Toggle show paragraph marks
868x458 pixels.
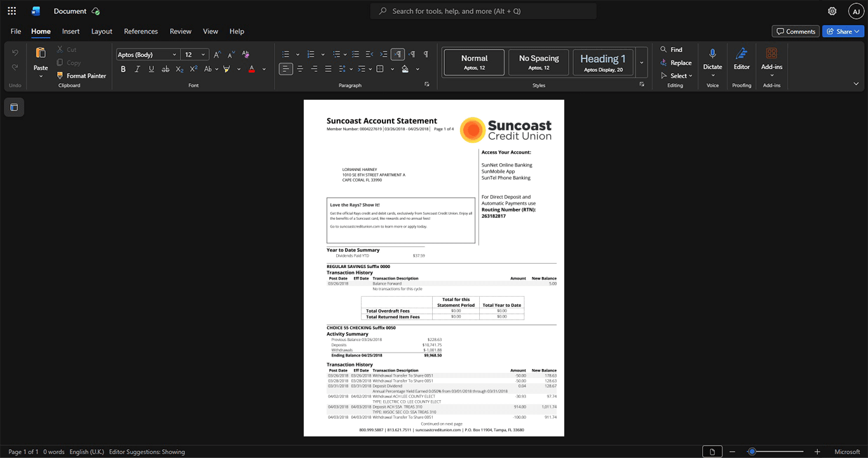[x=426, y=55]
